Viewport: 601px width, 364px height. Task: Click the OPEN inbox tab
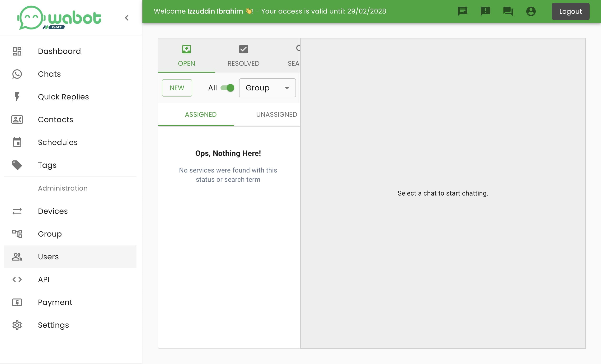pos(186,55)
